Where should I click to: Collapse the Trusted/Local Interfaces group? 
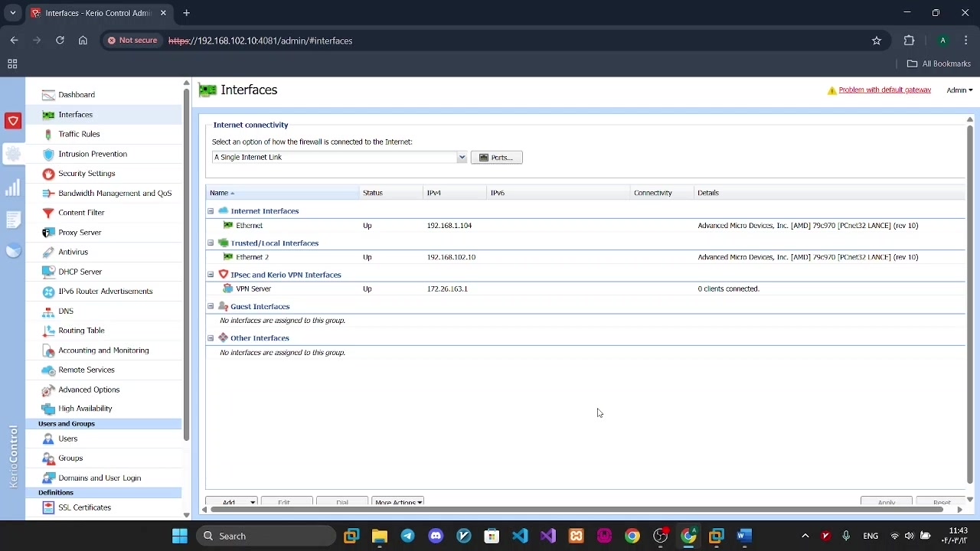coord(211,243)
